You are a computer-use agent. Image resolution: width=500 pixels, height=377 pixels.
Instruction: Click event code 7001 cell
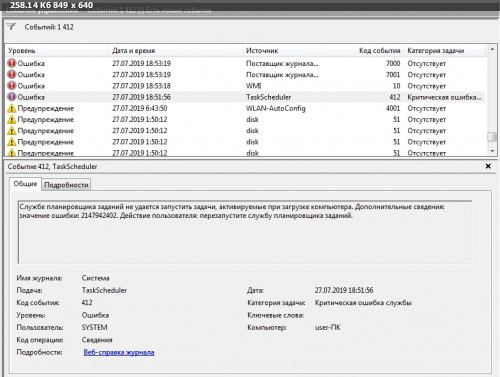pos(393,75)
